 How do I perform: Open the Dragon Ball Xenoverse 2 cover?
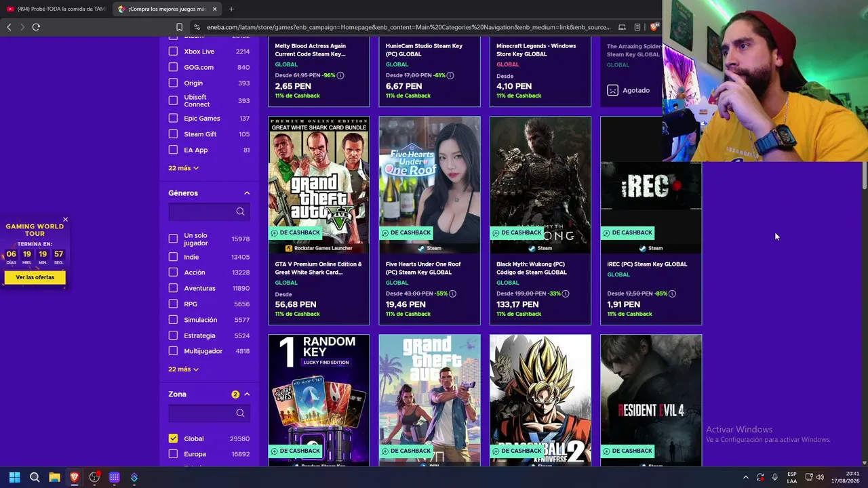[x=540, y=401]
